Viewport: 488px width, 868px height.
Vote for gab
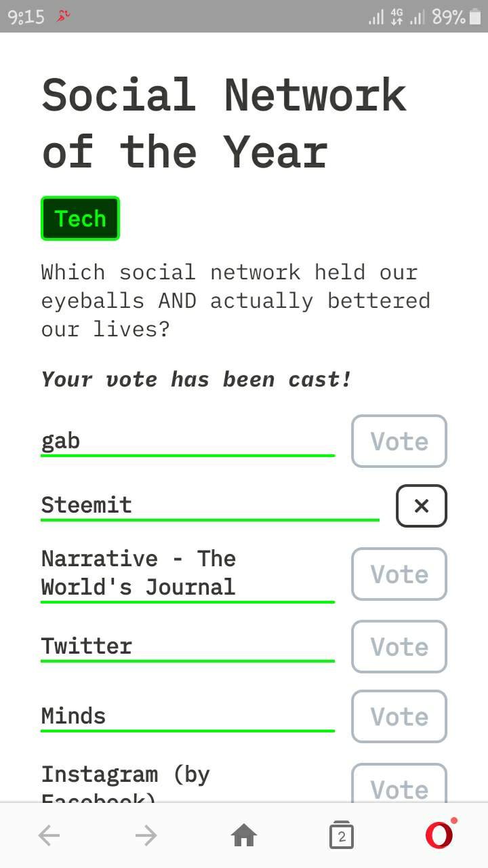tap(399, 441)
